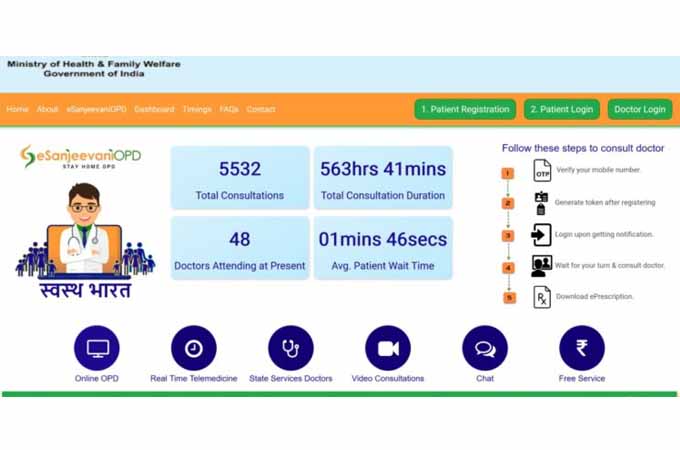680x450 pixels.
Task: Select the State Services Doctors stethoscope icon
Action: [291, 348]
